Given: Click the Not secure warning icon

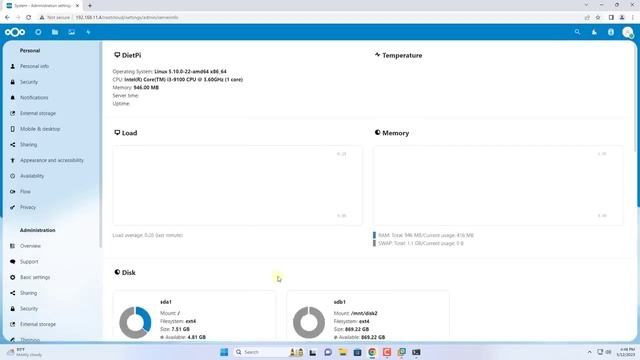Looking at the screenshot, I should click(x=42, y=18).
